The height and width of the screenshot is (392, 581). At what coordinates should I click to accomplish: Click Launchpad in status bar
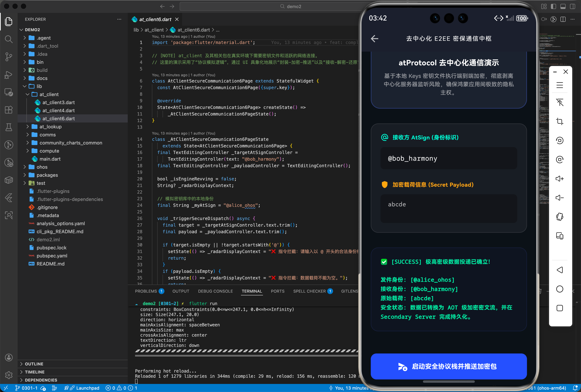tap(88, 388)
